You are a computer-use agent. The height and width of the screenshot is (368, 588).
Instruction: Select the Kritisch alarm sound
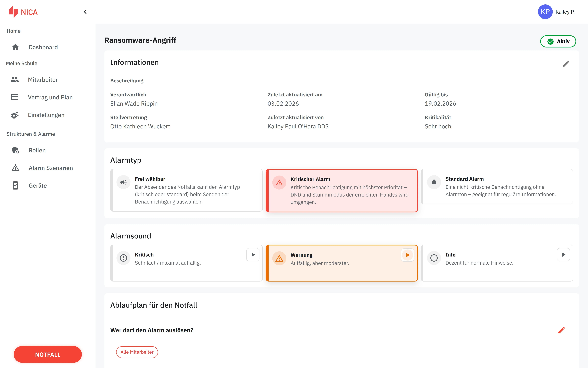coord(186,263)
